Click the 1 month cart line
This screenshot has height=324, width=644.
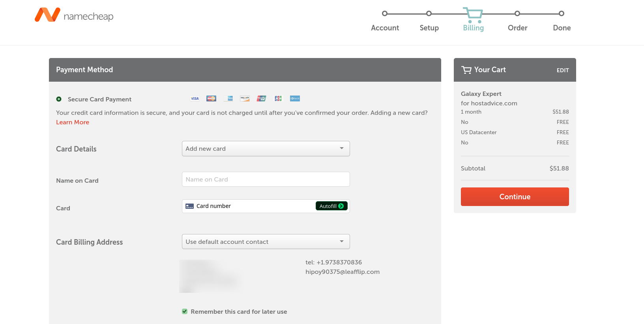point(515,112)
